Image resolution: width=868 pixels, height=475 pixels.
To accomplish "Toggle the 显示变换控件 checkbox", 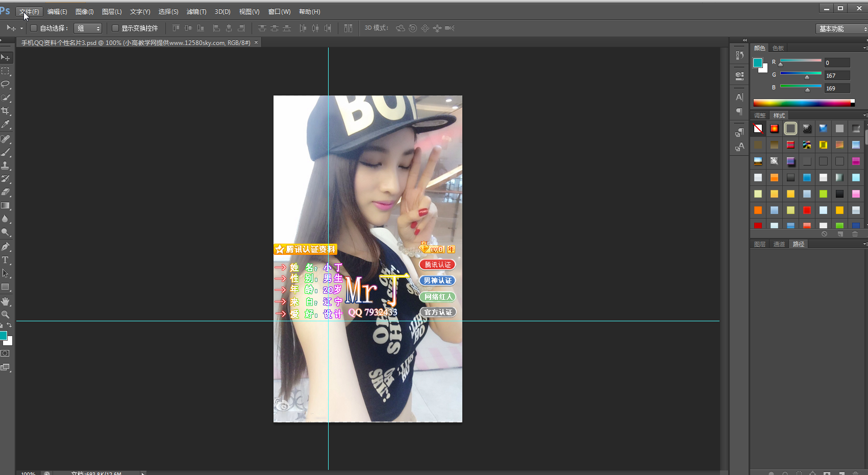I will [x=115, y=28].
